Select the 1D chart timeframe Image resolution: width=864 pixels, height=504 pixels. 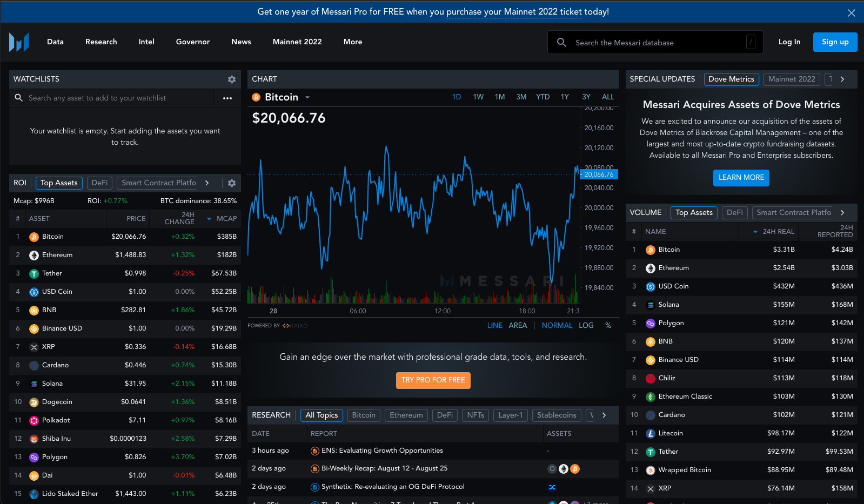click(457, 97)
